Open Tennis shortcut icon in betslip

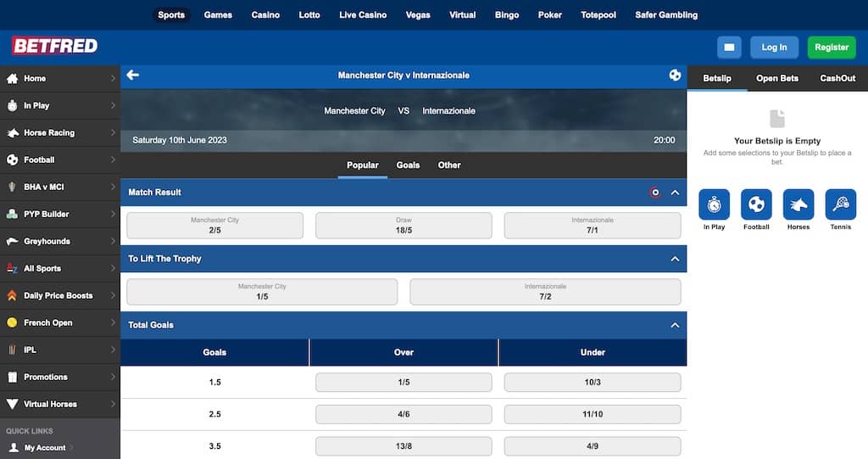[x=840, y=204]
